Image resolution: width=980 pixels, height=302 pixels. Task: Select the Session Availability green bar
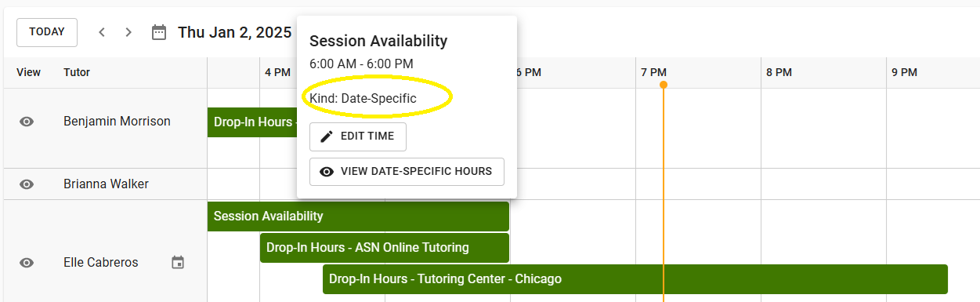tap(358, 216)
